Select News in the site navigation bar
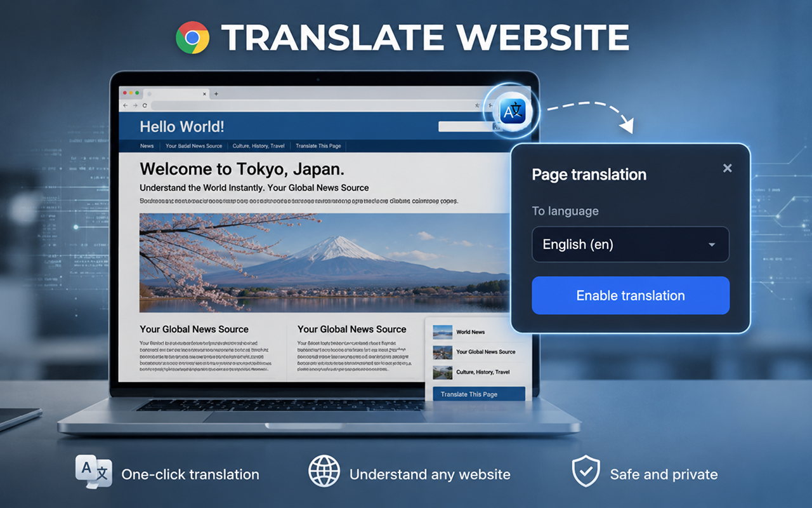The width and height of the screenshot is (812, 508). [x=147, y=146]
